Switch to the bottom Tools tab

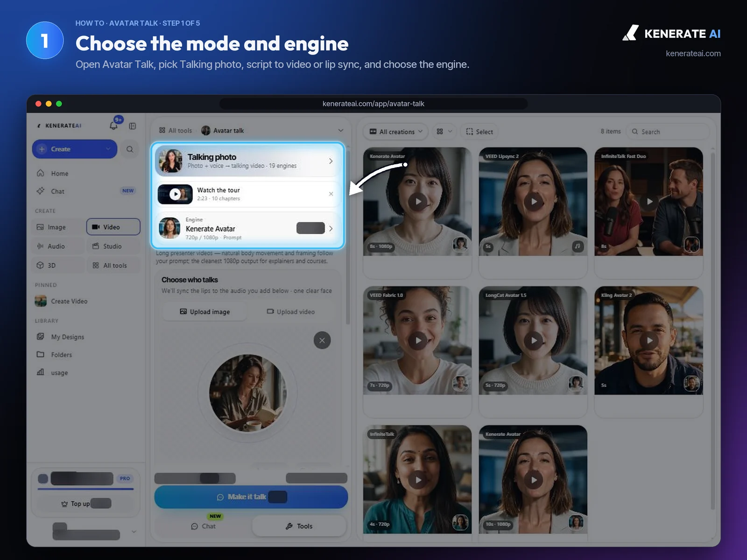[299, 526]
